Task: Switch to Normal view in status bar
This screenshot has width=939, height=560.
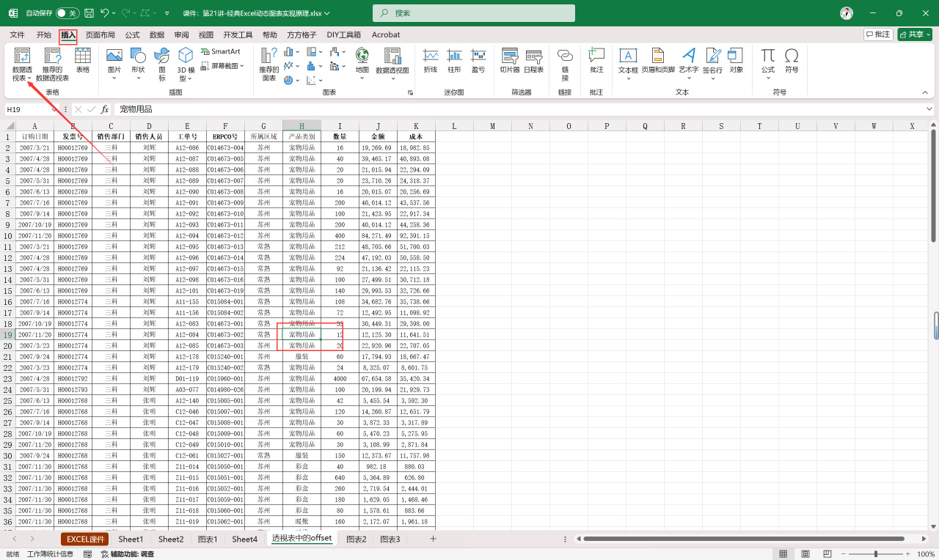Action: (x=783, y=554)
